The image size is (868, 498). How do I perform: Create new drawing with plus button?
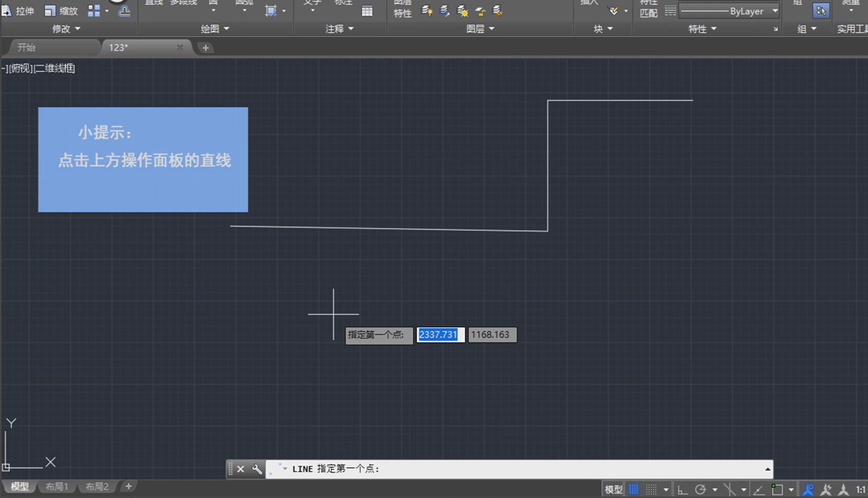[x=205, y=47]
